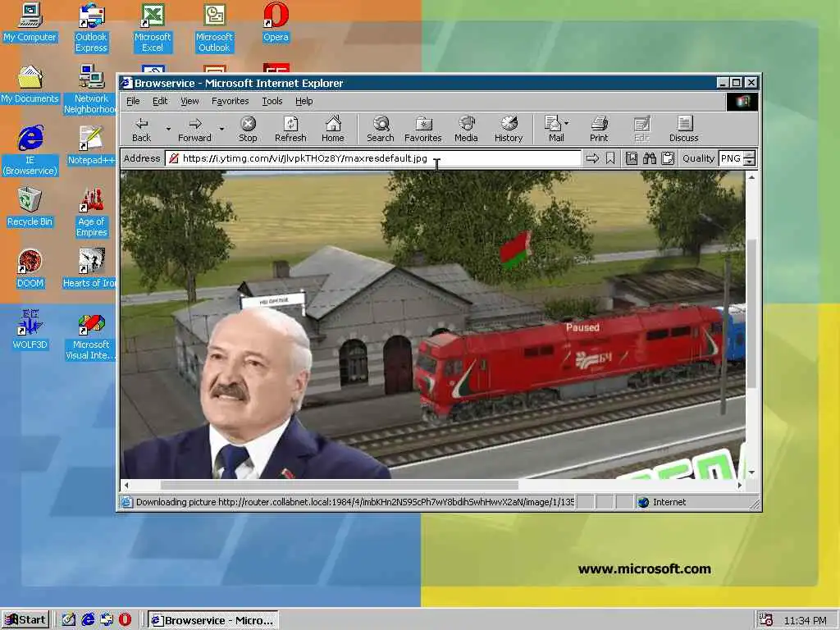Viewport: 840px width, 630px height.
Task: Click the bookmark ribbon icon
Action: pyautogui.click(x=610, y=158)
